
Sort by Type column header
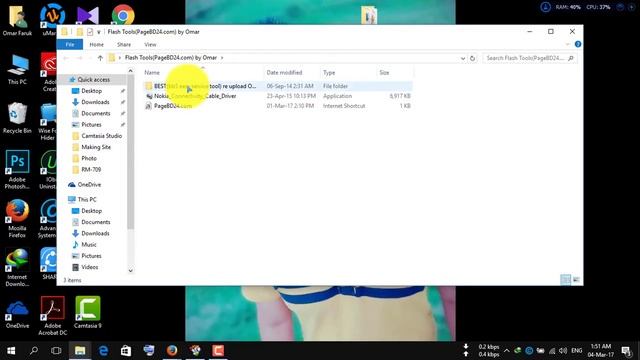click(x=329, y=73)
